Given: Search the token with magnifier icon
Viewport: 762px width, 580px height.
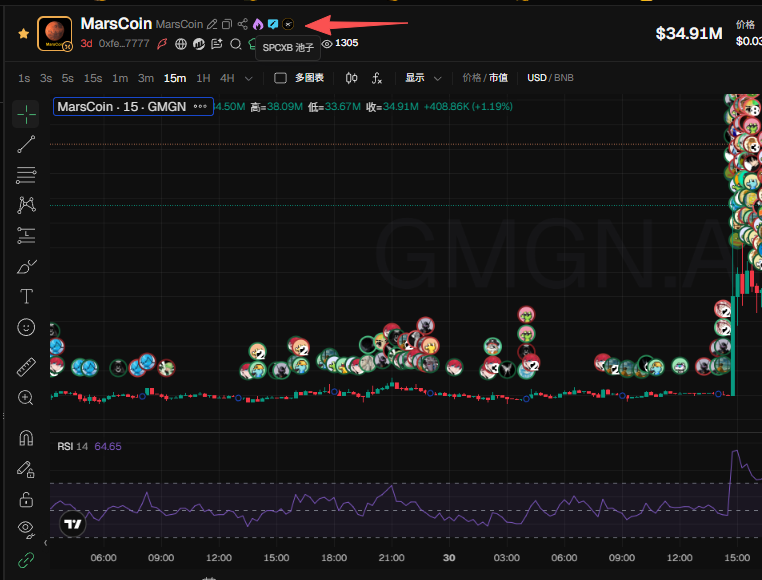Looking at the screenshot, I should coord(236,44).
